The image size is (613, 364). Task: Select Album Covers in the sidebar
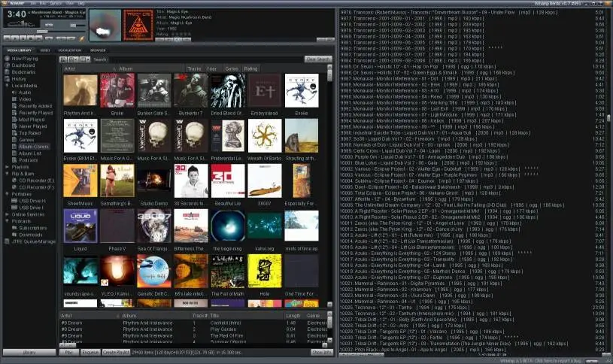point(34,147)
